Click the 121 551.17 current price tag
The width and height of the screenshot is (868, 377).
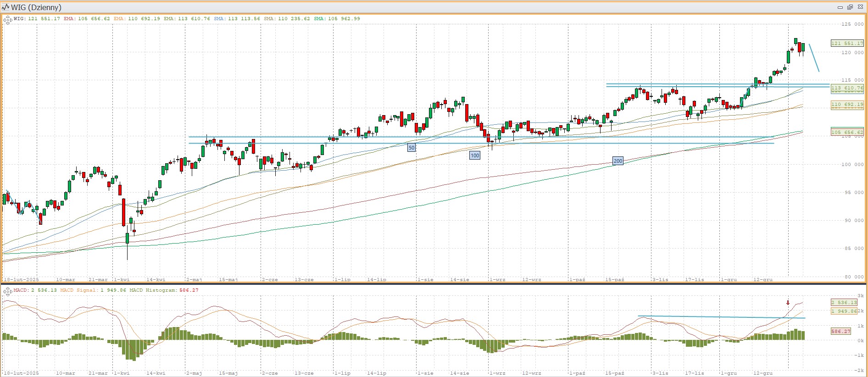[x=847, y=44]
